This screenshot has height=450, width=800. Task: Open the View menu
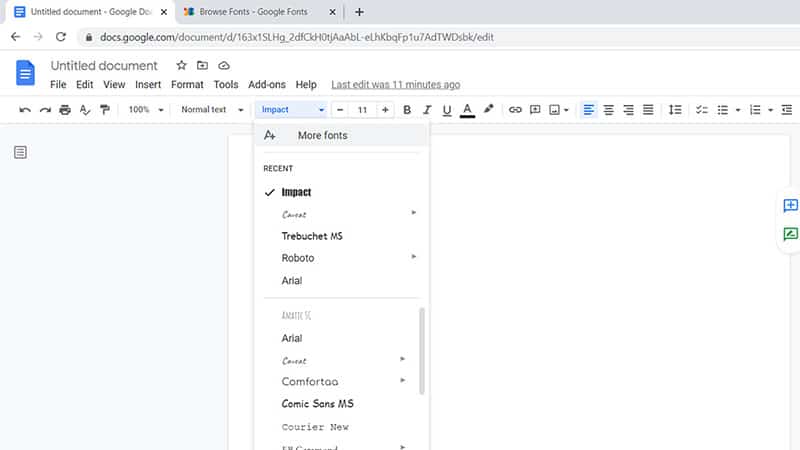coord(114,85)
